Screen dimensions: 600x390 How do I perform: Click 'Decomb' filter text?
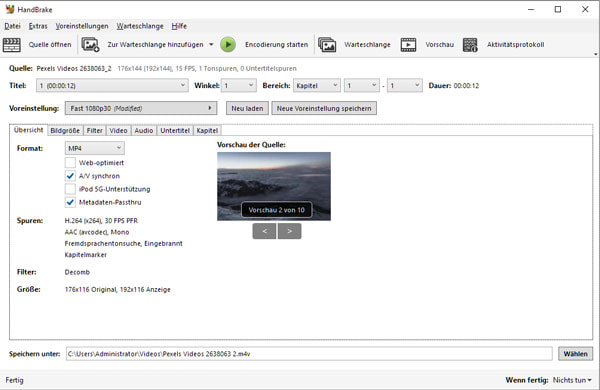[77, 272]
